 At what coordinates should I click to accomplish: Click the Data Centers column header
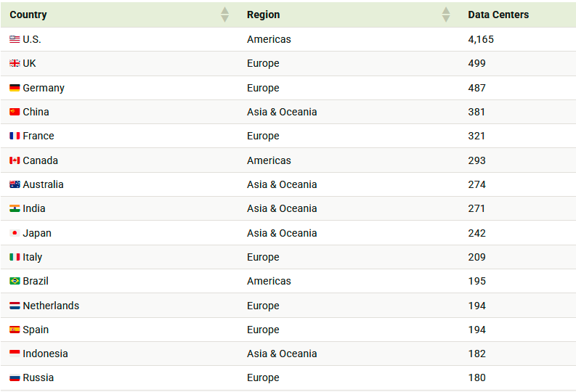point(498,15)
